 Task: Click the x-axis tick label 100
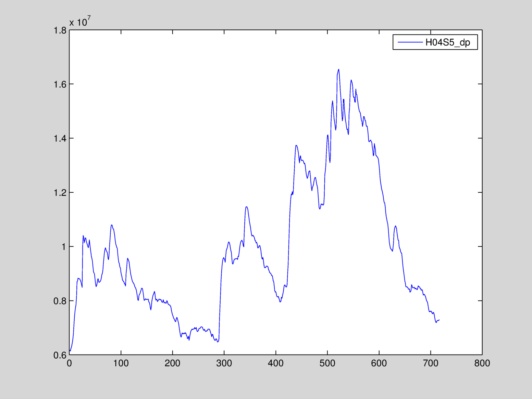[x=121, y=363]
